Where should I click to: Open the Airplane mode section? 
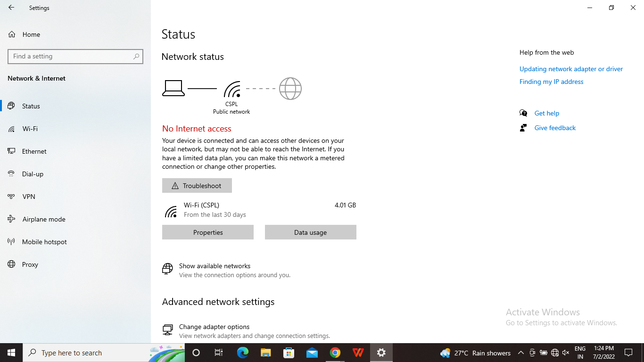75,219
